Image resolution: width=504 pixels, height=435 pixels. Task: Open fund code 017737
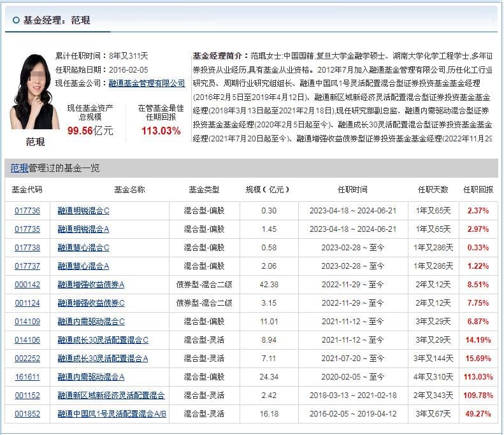[x=27, y=266]
